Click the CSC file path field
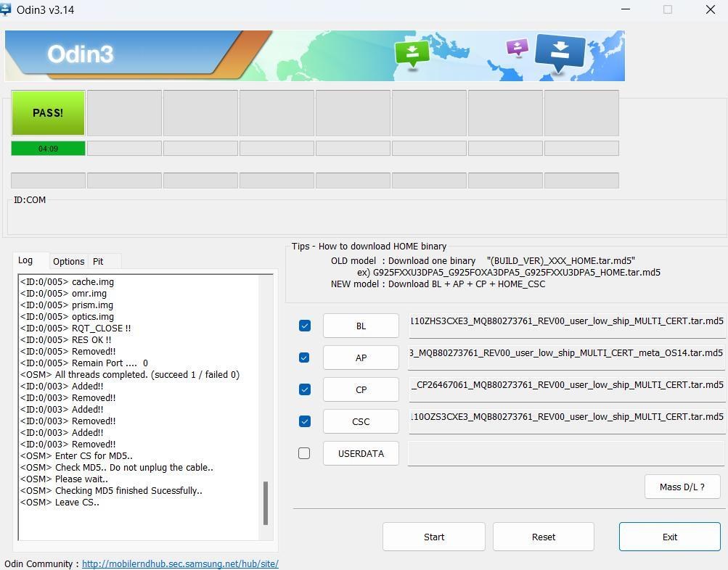Image resolution: width=728 pixels, height=570 pixels. (x=567, y=421)
